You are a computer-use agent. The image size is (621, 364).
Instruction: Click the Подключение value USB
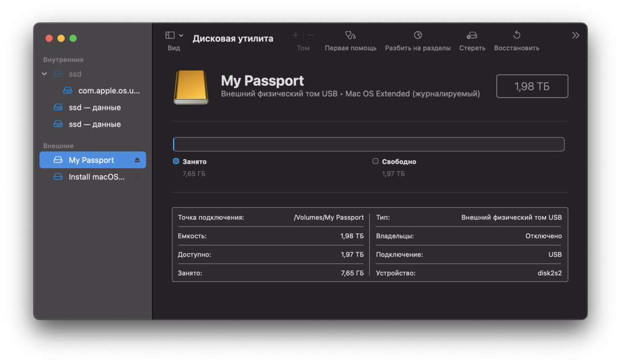click(555, 255)
